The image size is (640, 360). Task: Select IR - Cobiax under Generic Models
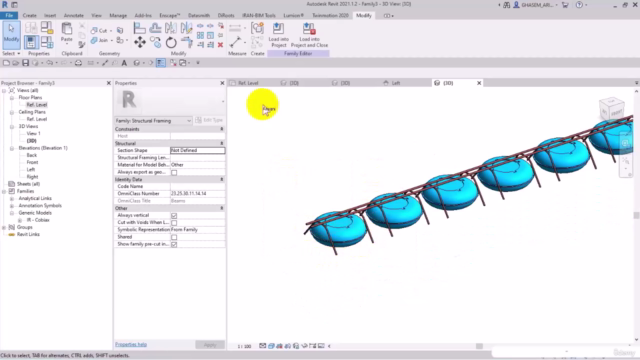click(x=38, y=220)
